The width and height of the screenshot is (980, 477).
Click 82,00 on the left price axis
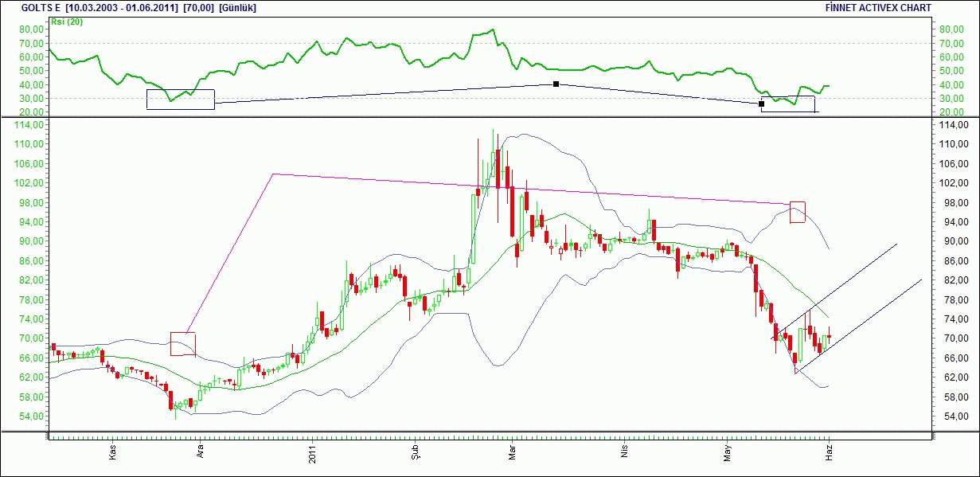(30, 280)
